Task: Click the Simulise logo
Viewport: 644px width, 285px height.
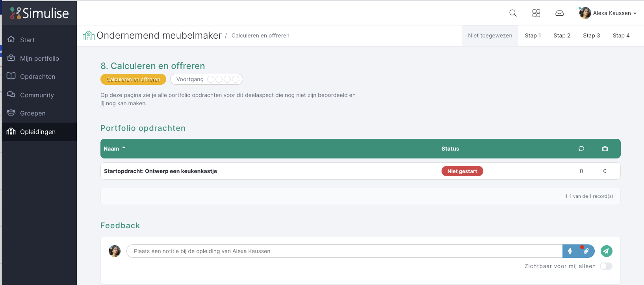Action: pos(39,13)
